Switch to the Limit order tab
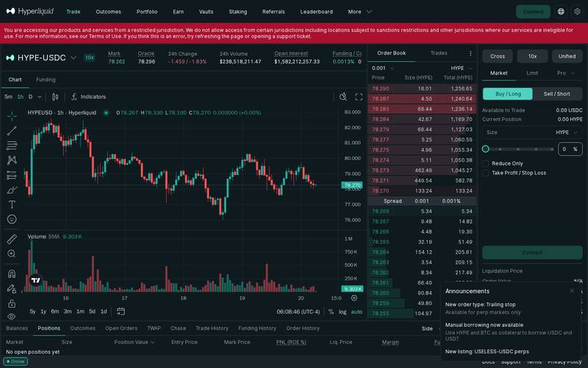The height and width of the screenshot is (368, 588). (532, 73)
